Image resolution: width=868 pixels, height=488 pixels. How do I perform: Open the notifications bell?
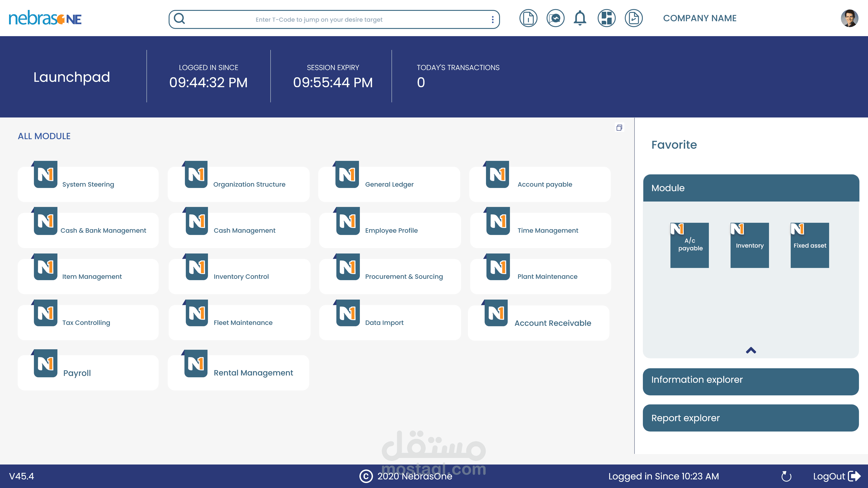580,18
